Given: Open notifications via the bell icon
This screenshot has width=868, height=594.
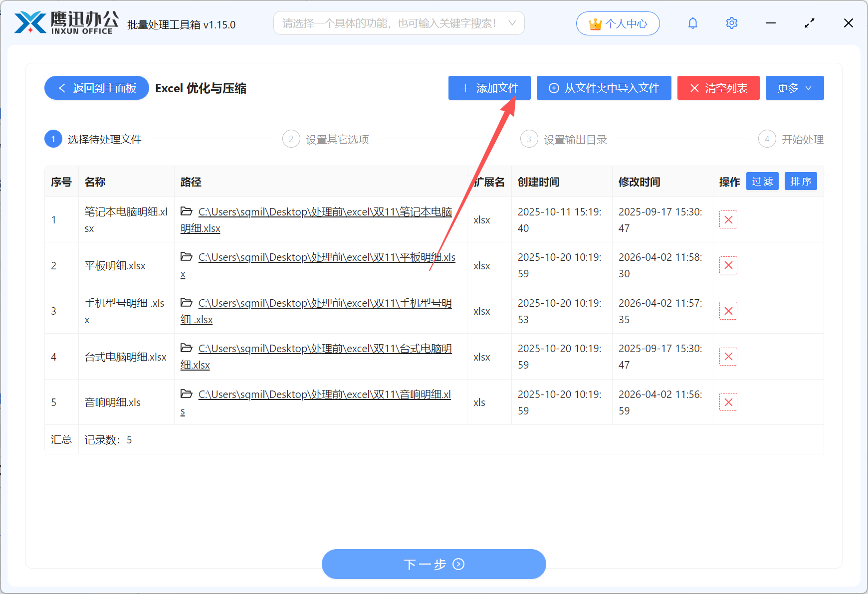Looking at the screenshot, I should pos(692,23).
